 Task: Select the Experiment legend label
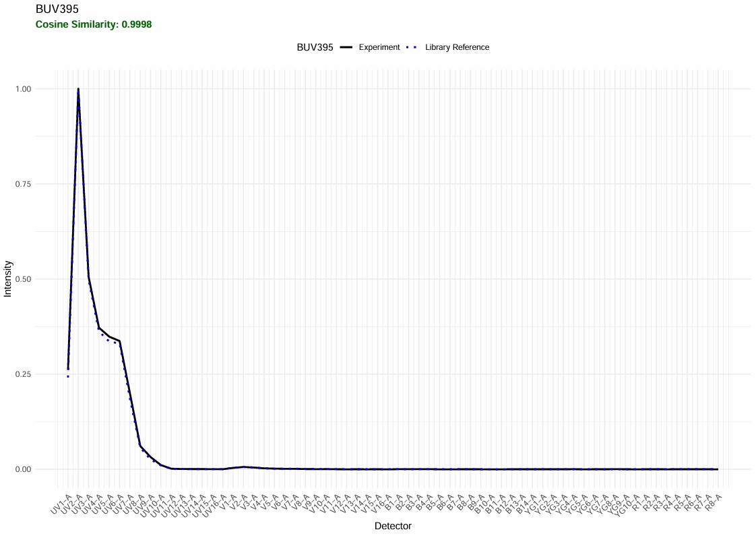(x=379, y=47)
